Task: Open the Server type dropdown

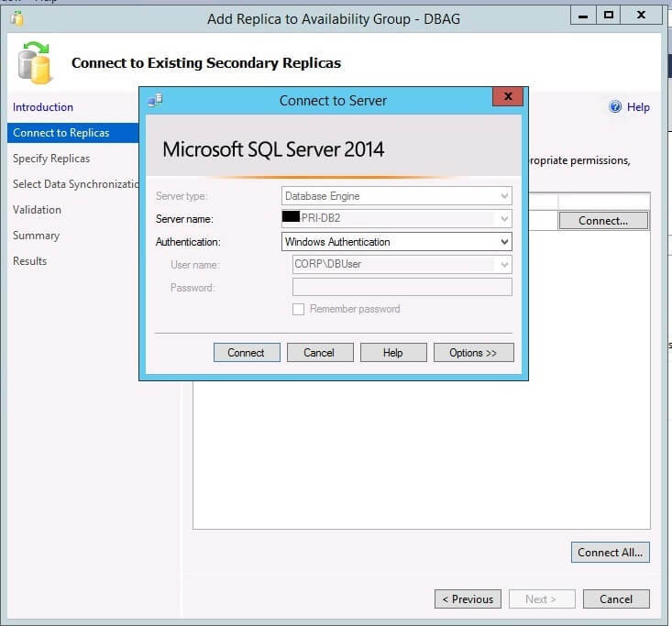Action: pyautogui.click(x=503, y=196)
